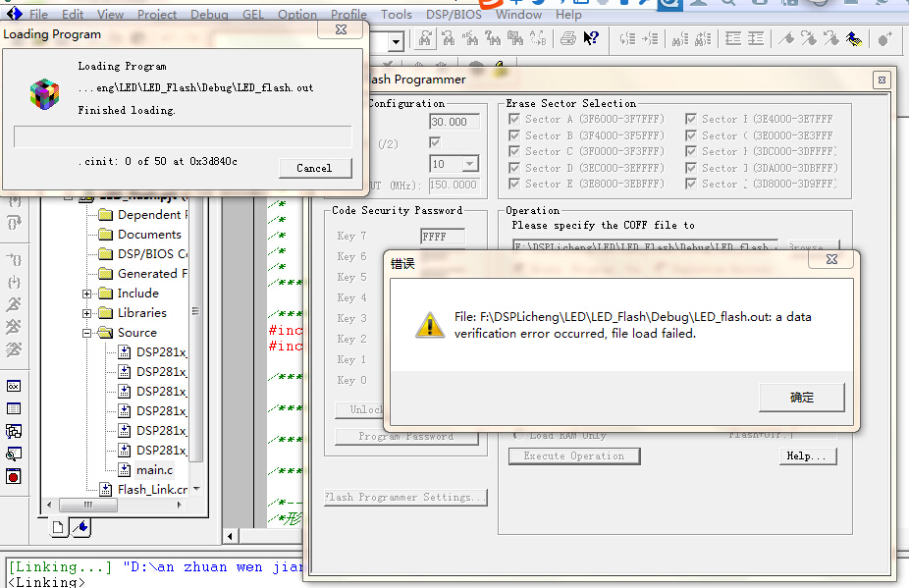Click editor horizontal scroll left arrow

[x=230, y=536]
